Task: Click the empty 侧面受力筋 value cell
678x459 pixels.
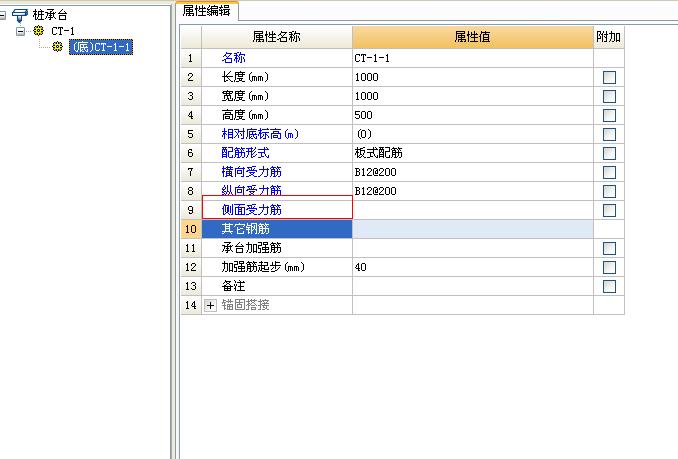Action: [473, 210]
